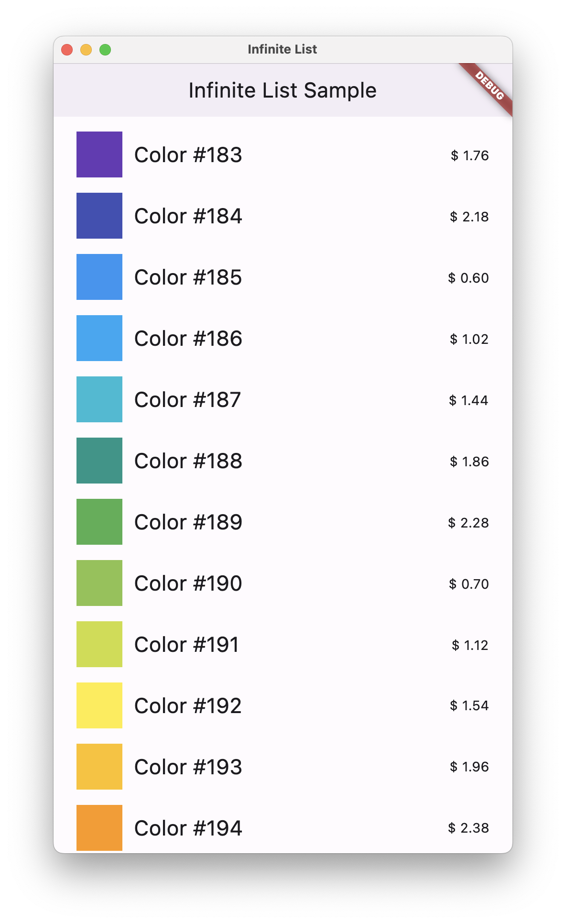
Task: Click the price $ 1.76 for Color #183
Action: (468, 155)
